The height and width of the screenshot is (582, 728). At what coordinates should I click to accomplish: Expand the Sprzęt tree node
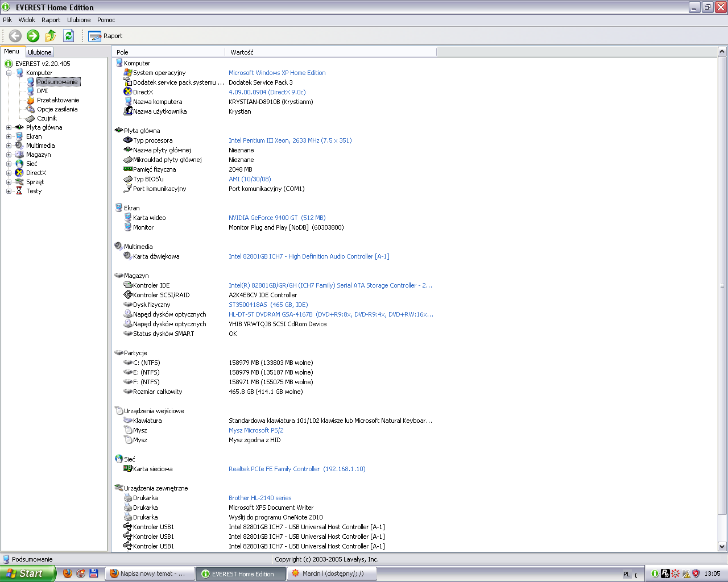tap(9, 182)
